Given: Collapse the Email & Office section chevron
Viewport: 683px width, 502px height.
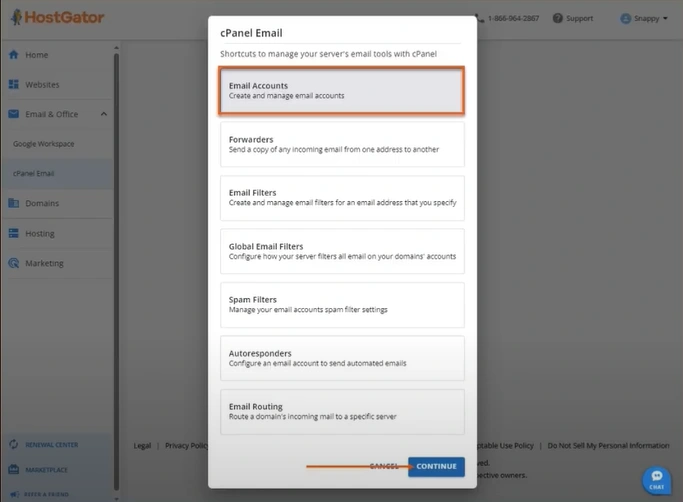Looking at the screenshot, I should [104, 114].
